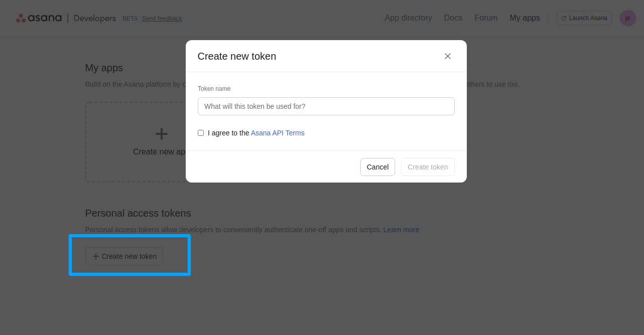Open the profile avatar menu
The width and height of the screenshot is (644, 335).
[627, 18]
